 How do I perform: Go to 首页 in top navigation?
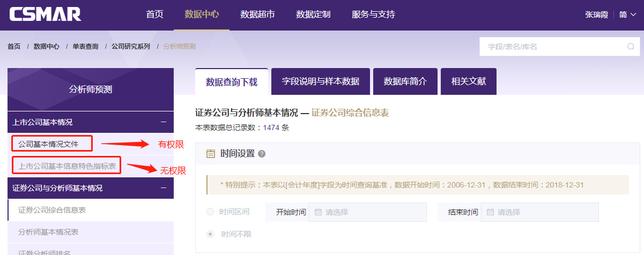coord(154,14)
